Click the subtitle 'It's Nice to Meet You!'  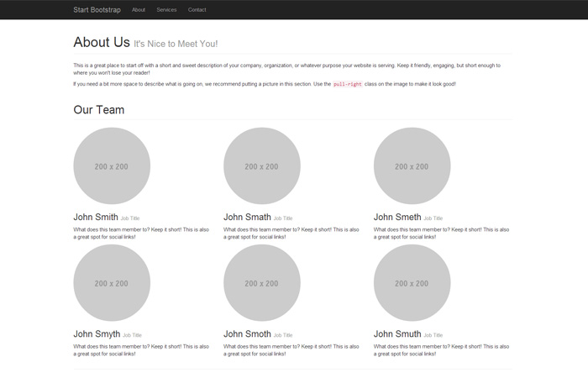tap(176, 44)
